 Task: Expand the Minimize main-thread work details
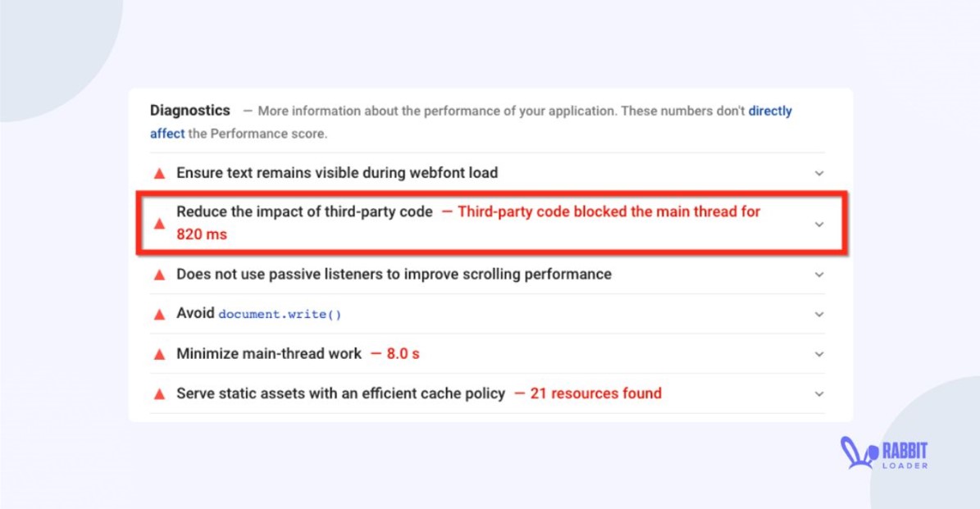[818, 353]
